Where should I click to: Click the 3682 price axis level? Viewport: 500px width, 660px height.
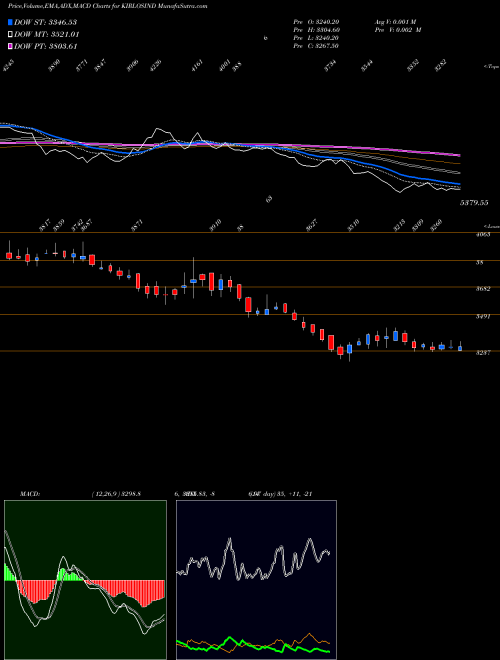point(482,289)
